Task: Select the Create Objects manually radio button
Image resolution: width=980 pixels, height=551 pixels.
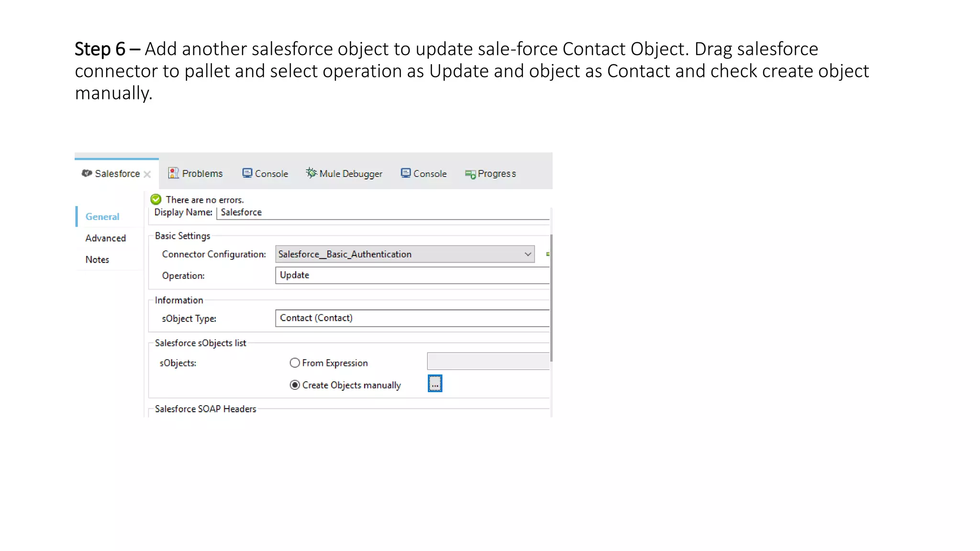Action: pyautogui.click(x=295, y=385)
